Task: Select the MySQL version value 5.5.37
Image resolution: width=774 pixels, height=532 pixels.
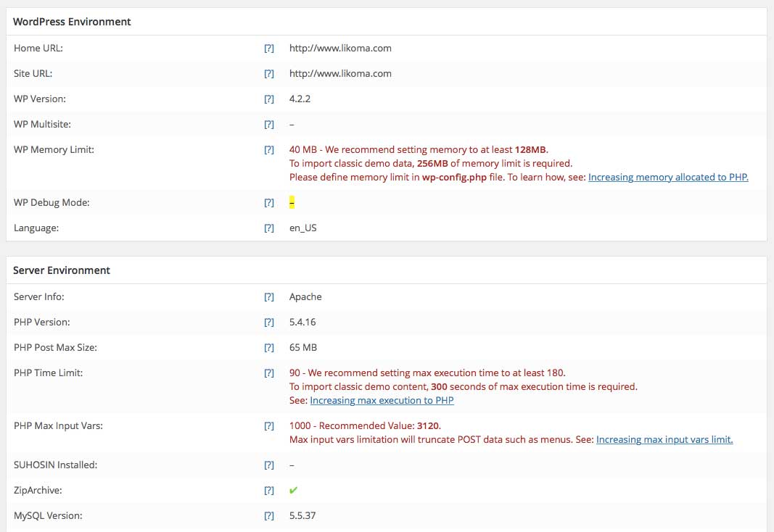Action: [x=302, y=515]
